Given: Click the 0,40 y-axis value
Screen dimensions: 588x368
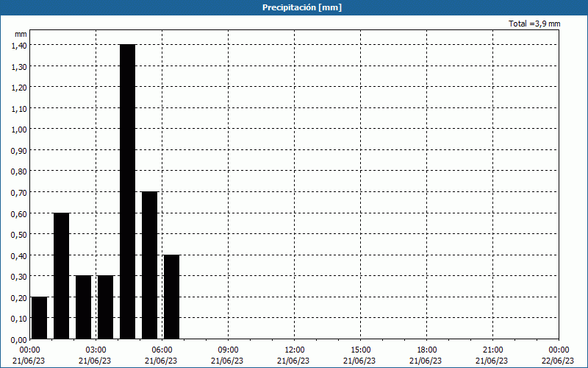Looking at the screenshot, I should [19, 255].
